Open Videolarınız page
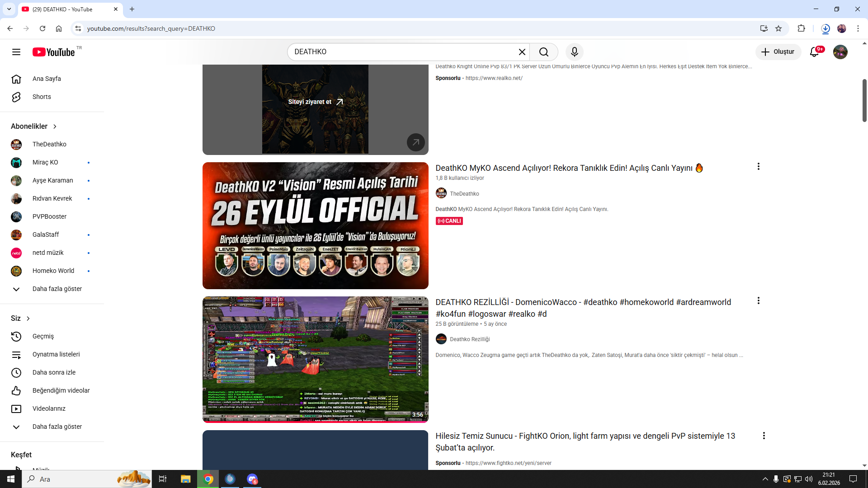The width and height of the screenshot is (868, 488). tap(52, 408)
